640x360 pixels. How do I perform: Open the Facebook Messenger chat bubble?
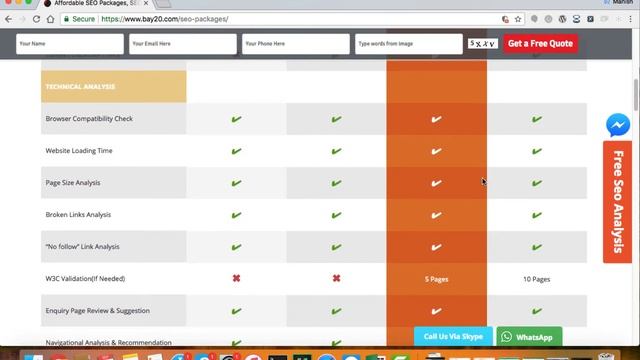tap(618, 125)
